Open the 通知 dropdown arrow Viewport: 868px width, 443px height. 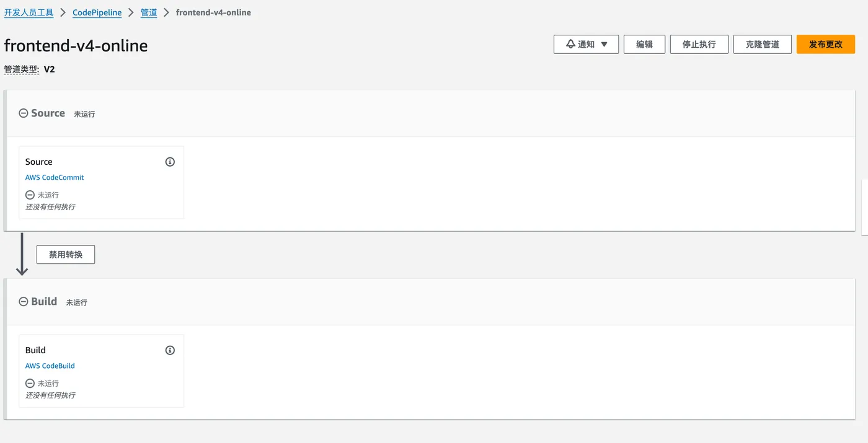click(x=604, y=45)
